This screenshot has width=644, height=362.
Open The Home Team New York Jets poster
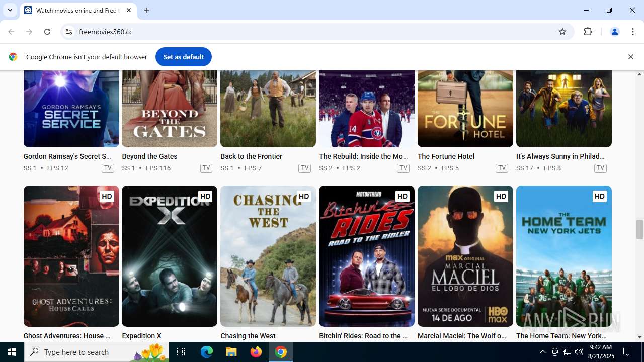[x=564, y=256]
